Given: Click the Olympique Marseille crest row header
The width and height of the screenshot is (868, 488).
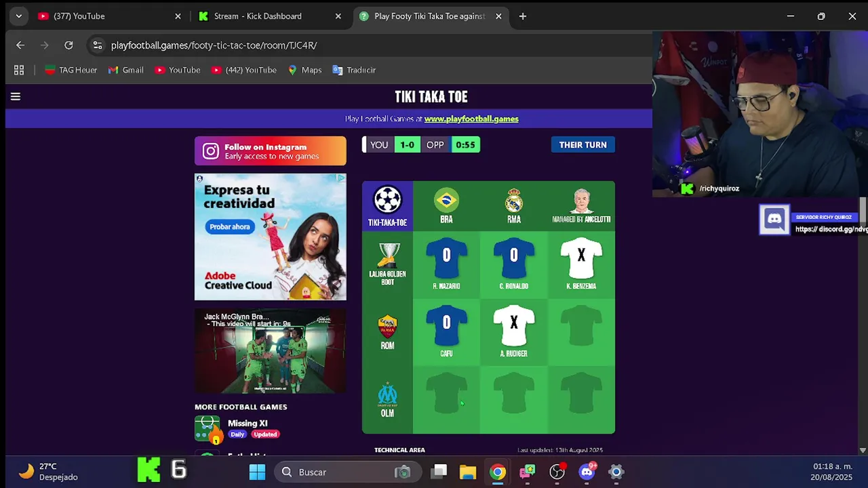Looking at the screenshot, I should [387, 394].
